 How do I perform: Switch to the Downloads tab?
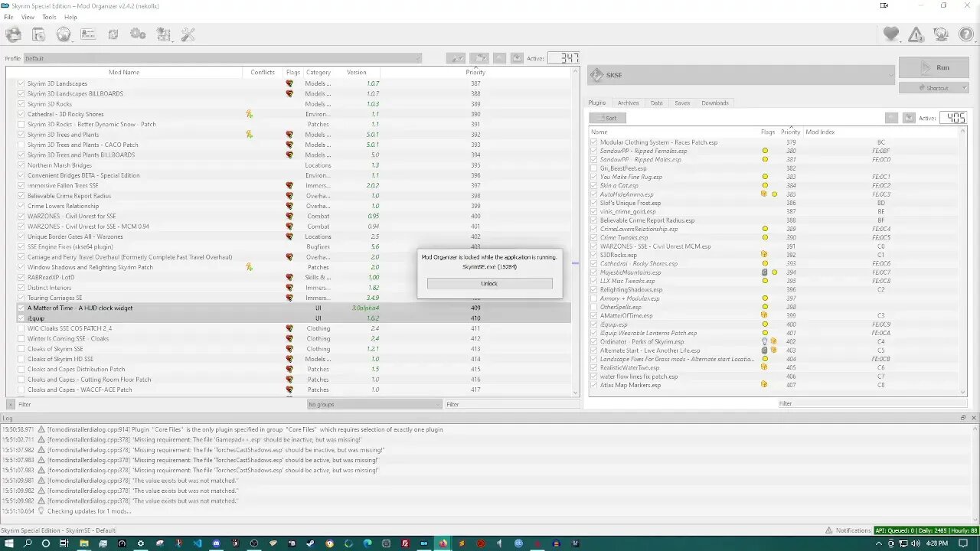pyautogui.click(x=715, y=103)
